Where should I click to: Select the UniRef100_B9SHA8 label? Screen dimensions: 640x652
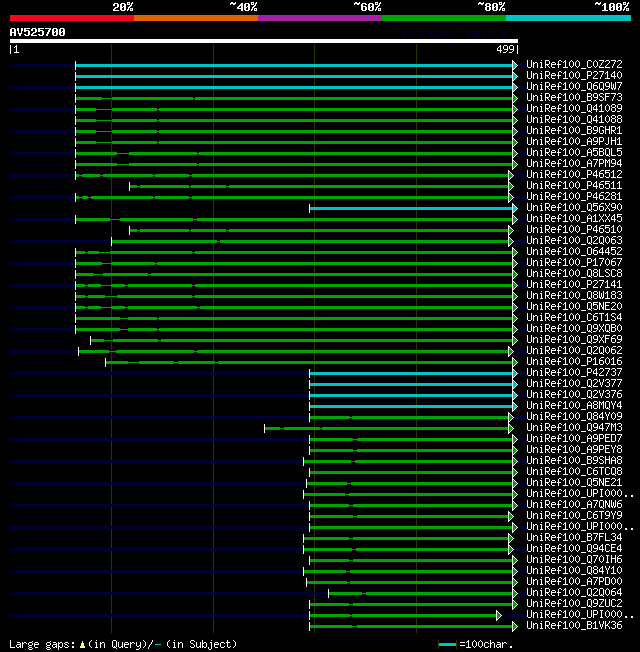[x=574, y=461]
